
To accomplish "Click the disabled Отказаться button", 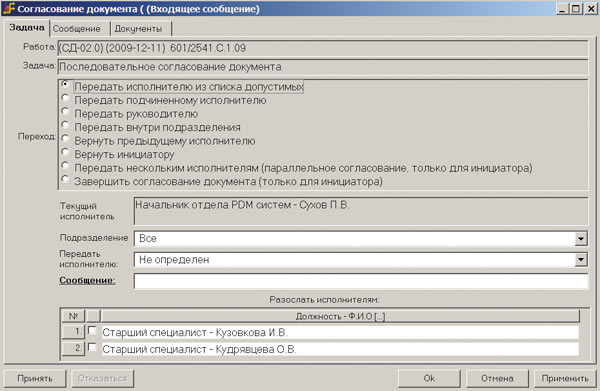I will point(102,378).
